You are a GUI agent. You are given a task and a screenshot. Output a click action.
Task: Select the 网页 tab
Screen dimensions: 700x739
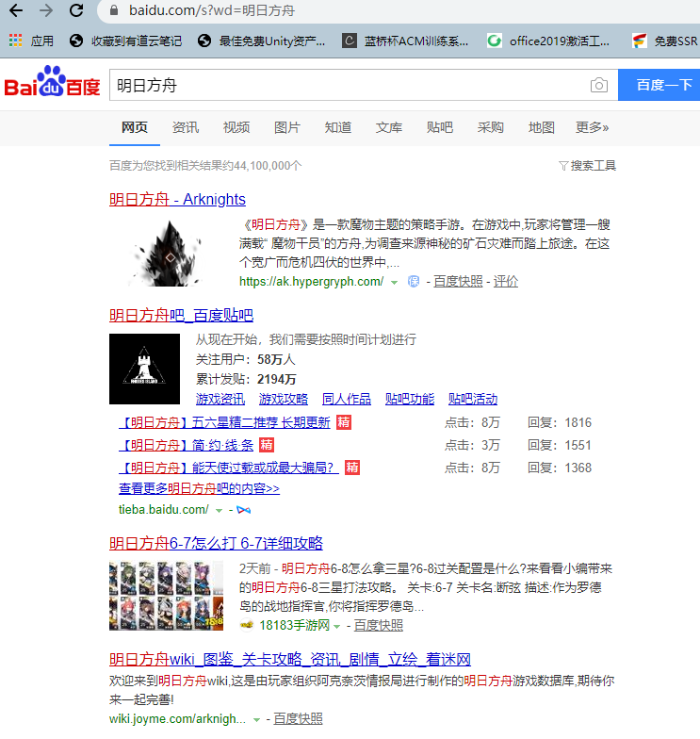coord(135,127)
